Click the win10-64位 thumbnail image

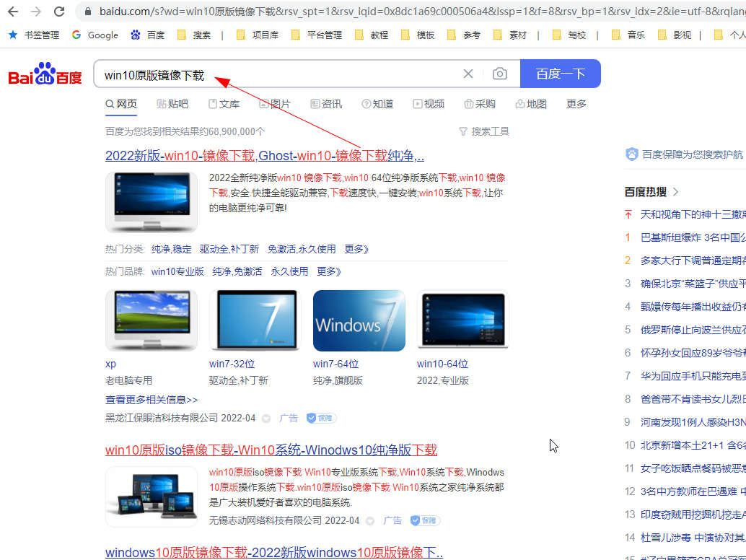(463, 320)
